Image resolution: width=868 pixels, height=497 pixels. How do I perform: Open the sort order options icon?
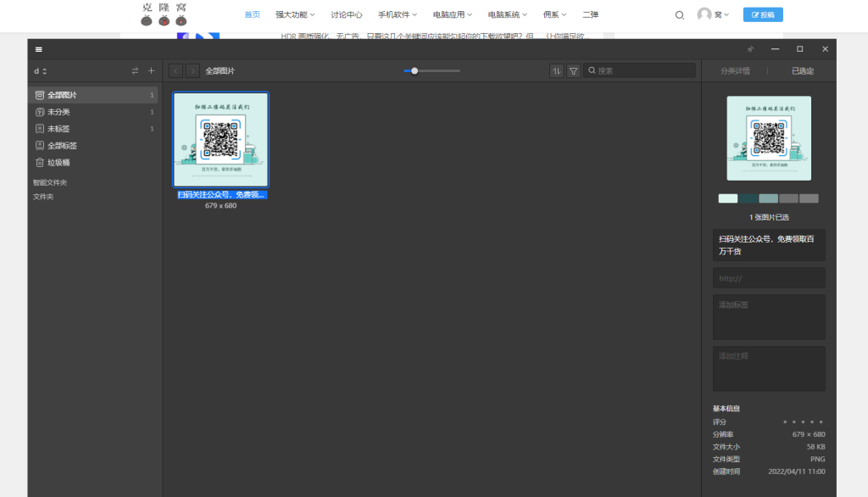point(556,71)
